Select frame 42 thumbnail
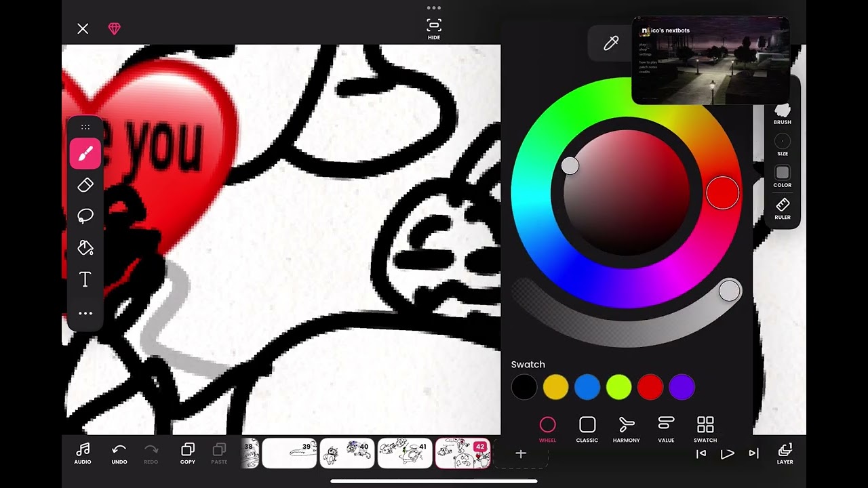The image size is (868, 488). click(x=462, y=453)
